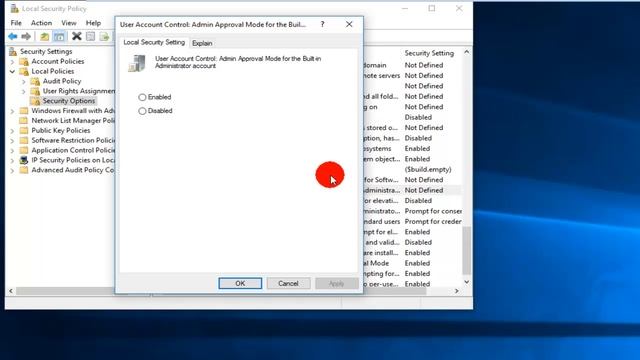The image size is (640, 360).
Task: Select the Local Security Setting tab
Action: coord(154,42)
